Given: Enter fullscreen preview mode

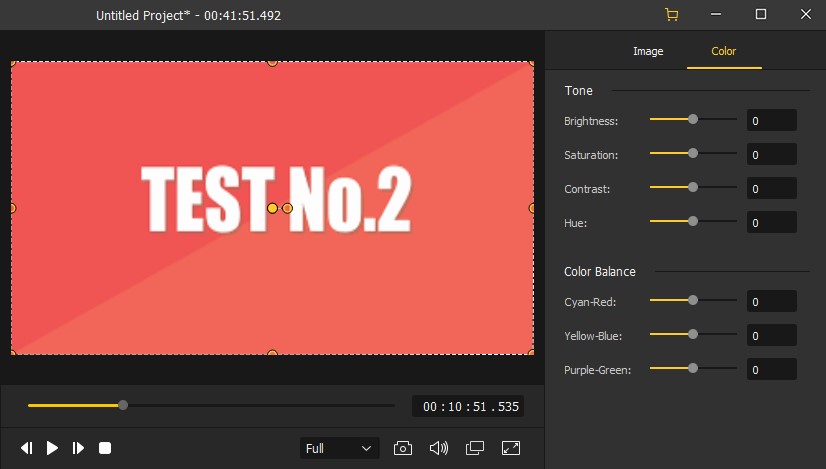Looking at the screenshot, I should 510,448.
